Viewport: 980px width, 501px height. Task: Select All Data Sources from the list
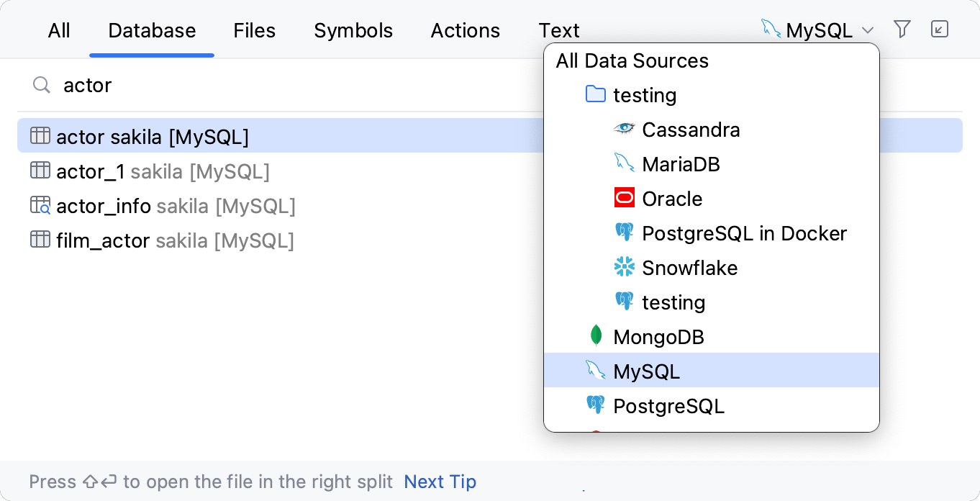[x=632, y=60]
